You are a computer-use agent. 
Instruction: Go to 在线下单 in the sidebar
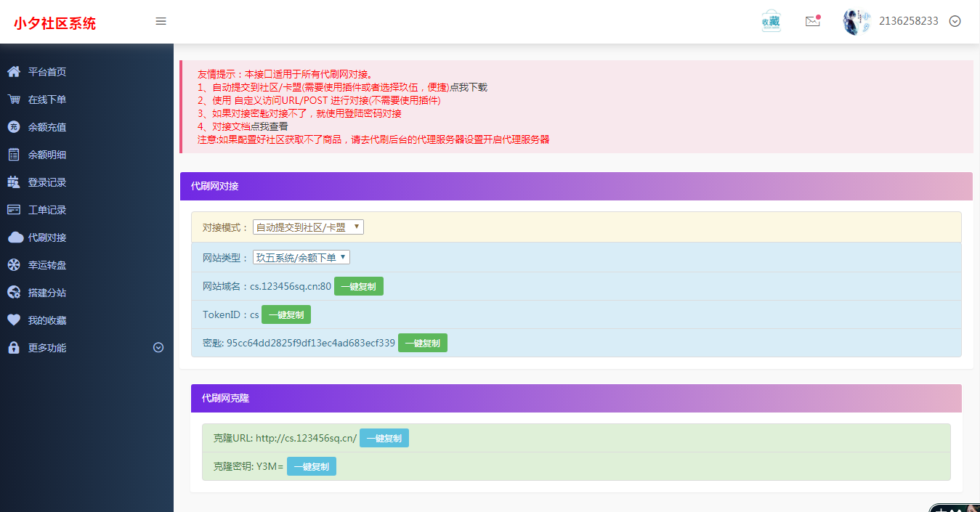tap(47, 99)
